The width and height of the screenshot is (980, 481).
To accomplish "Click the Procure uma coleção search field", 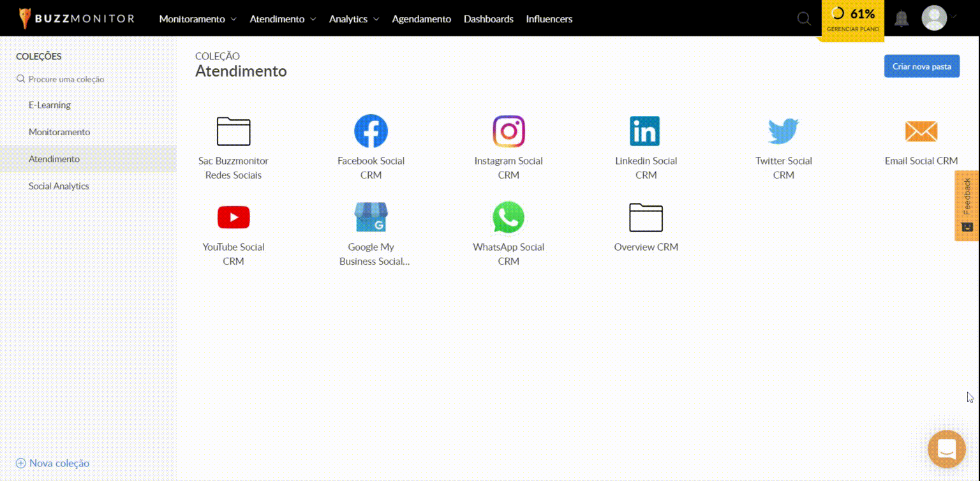I will pyautogui.click(x=66, y=79).
